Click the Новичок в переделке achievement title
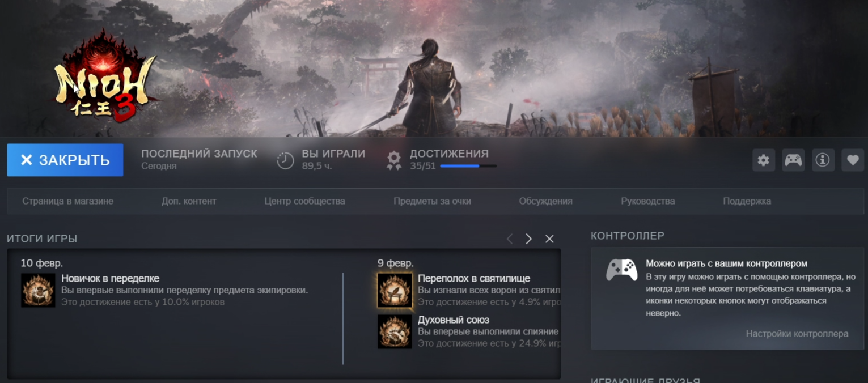 coord(111,278)
